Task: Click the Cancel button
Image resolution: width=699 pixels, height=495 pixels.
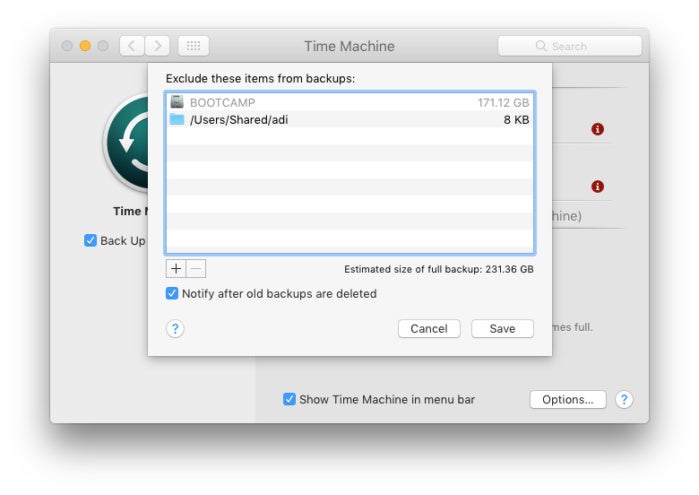Action: [429, 329]
